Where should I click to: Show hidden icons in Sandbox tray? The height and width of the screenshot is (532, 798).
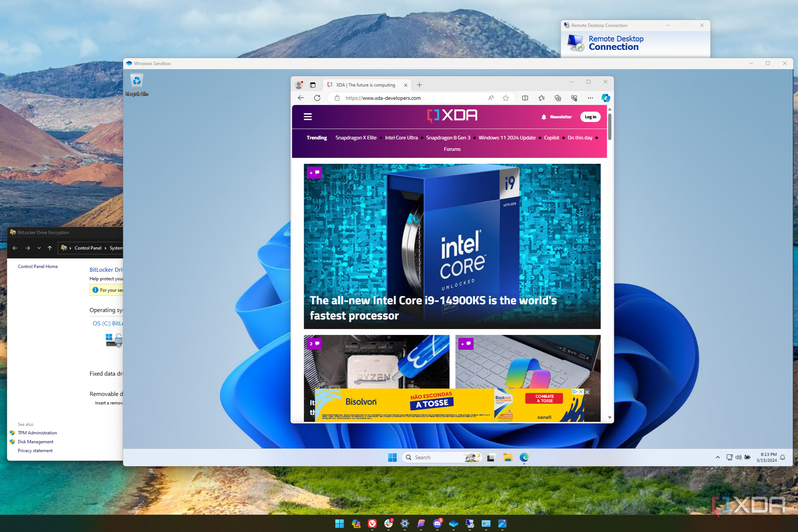point(717,457)
